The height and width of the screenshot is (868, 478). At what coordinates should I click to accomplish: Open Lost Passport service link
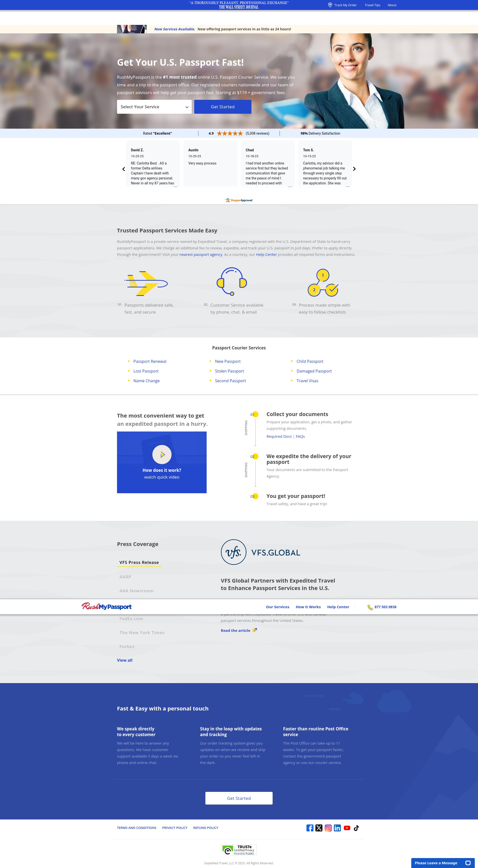pos(146,371)
